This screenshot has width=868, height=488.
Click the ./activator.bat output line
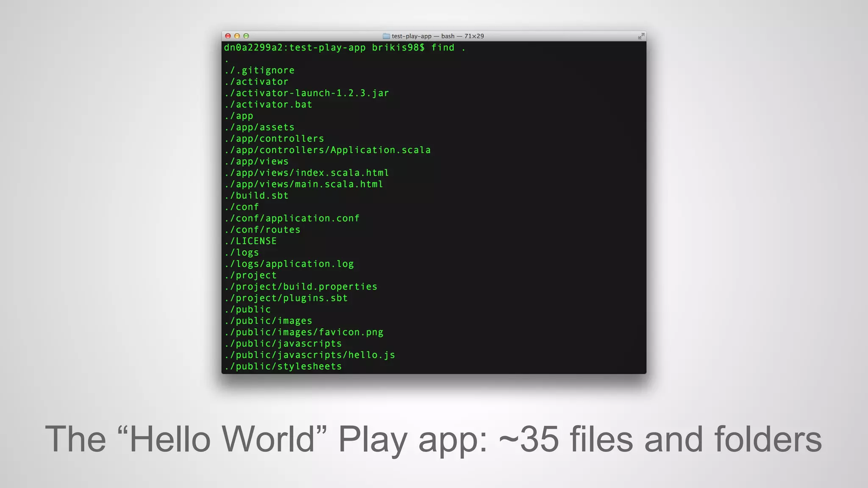click(x=268, y=105)
